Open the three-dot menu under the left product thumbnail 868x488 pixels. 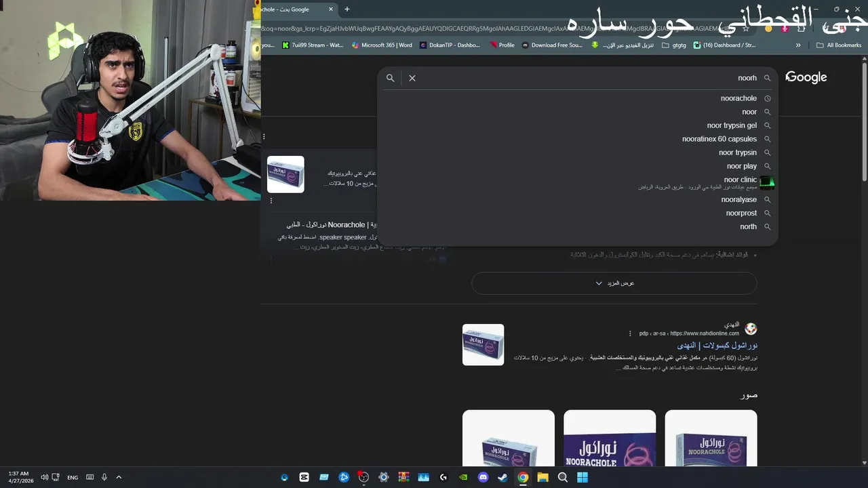click(271, 201)
